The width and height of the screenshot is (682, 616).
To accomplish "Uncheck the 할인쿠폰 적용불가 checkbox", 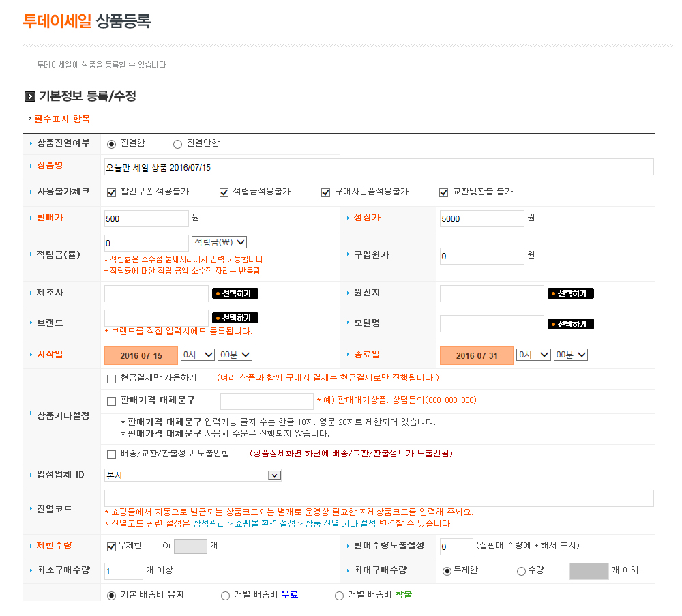I will tap(112, 192).
